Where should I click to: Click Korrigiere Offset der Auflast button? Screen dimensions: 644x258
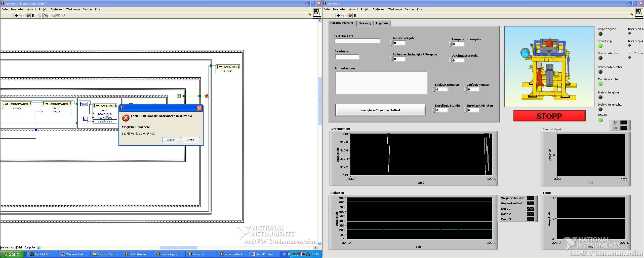pos(380,110)
